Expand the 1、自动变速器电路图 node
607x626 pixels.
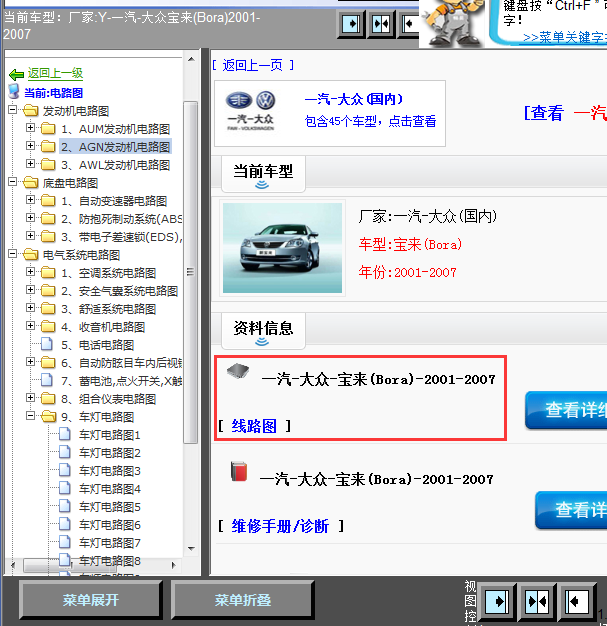30,199
